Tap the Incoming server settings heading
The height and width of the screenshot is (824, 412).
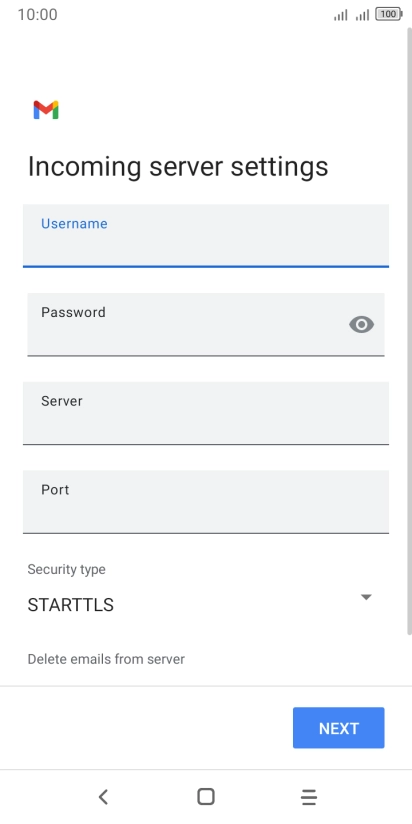tap(178, 167)
